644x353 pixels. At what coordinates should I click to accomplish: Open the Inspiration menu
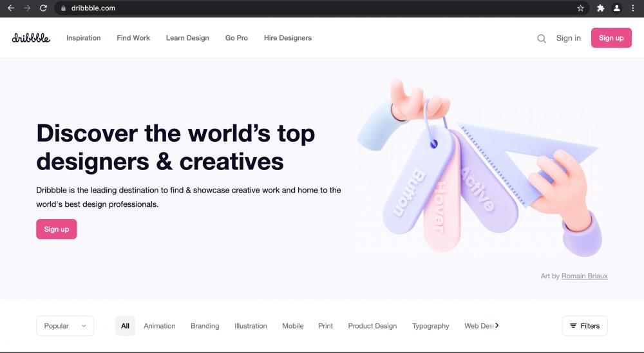click(x=83, y=38)
